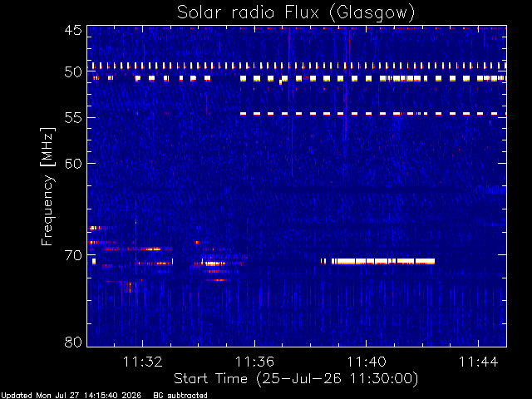Click the Start Time axis caption
532x399 pixels.
(x=296, y=379)
